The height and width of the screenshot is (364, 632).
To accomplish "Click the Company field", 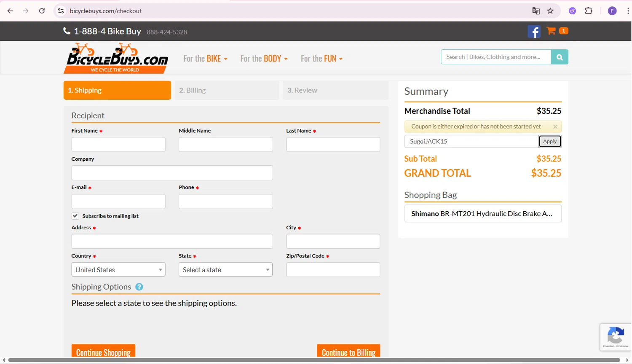I will [x=172, y=173].
